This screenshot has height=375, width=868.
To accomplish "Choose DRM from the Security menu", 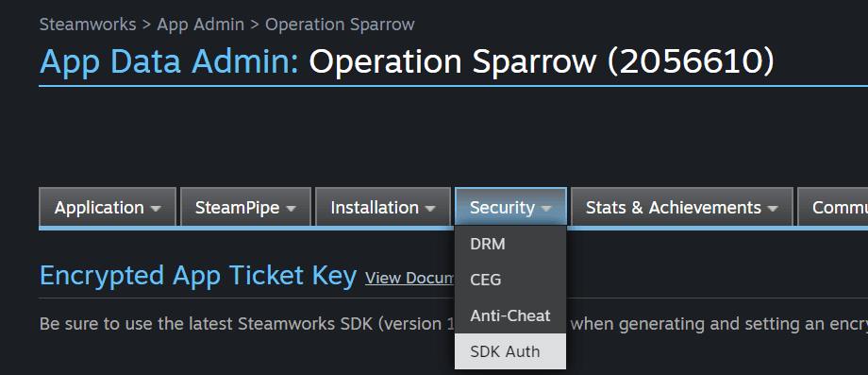I will tap(510, 244).
